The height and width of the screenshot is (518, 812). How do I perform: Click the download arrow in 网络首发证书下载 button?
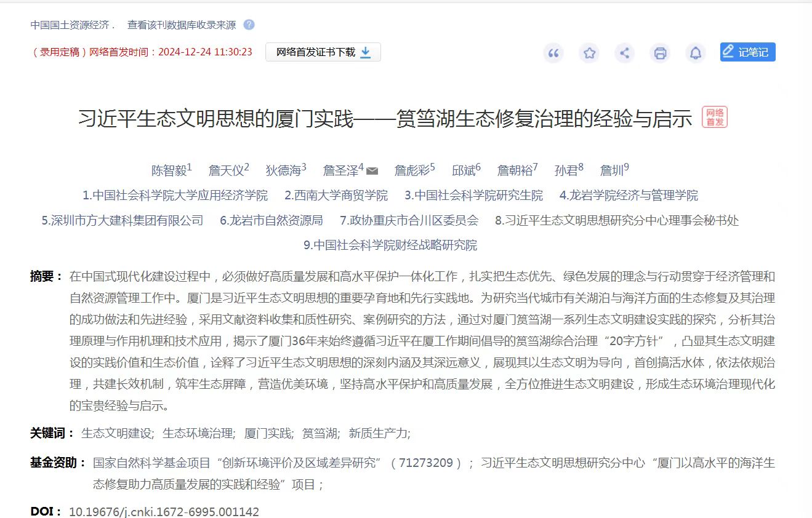pyautogui.click(x=364, y=53)
